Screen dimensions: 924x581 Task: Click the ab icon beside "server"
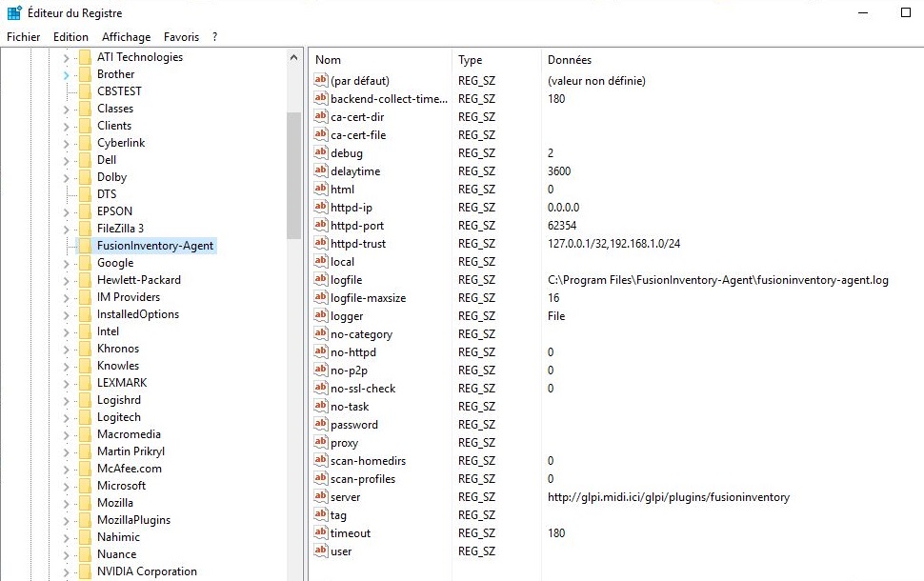[320, 497]
